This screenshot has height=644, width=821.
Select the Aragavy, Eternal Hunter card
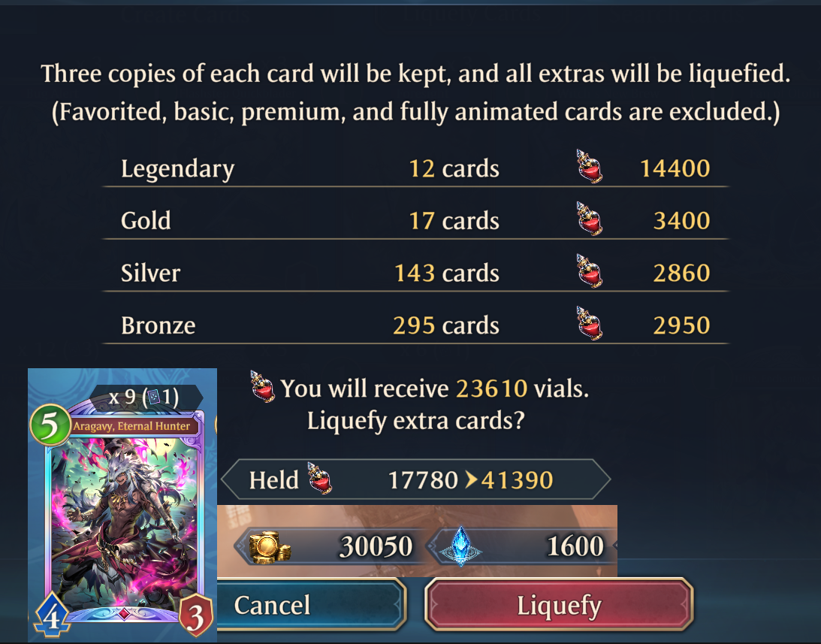click(x=122, y=506)
